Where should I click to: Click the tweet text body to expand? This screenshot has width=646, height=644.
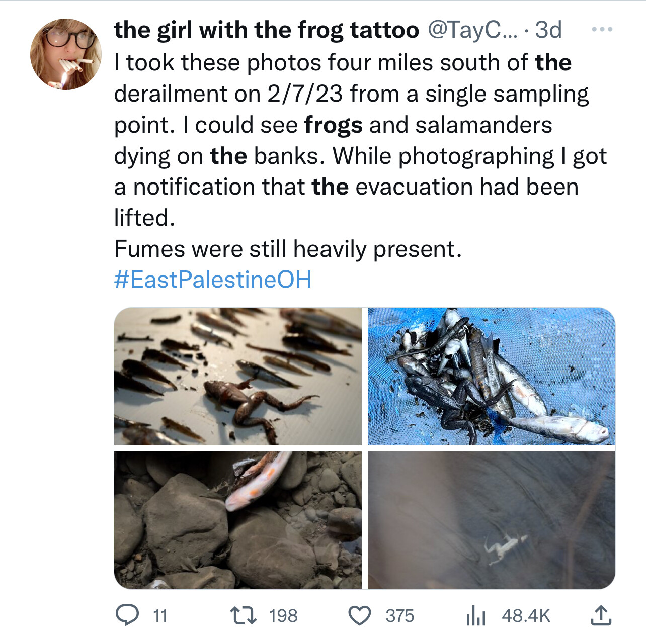click(x=360, y=156)
